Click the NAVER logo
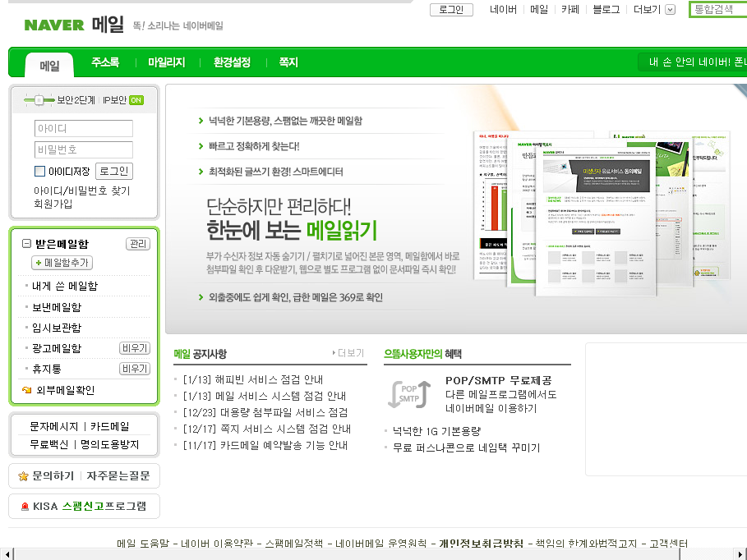 click(54, 25)
